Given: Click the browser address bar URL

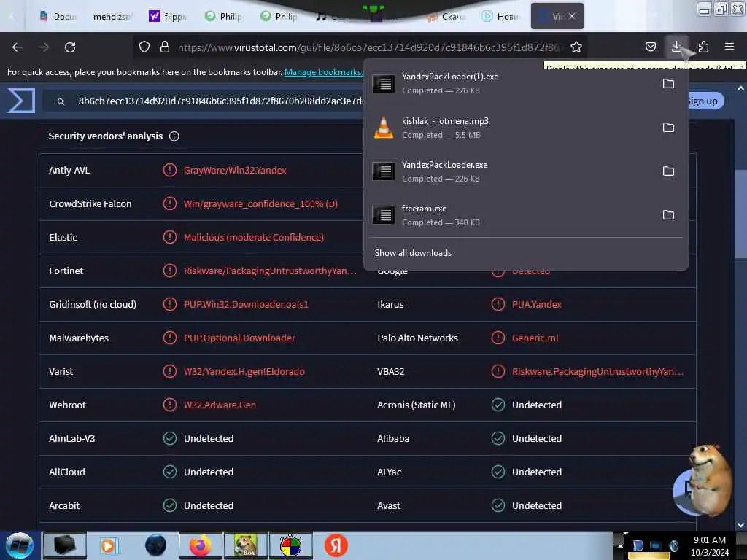Looking at the screenshot, I should 370,47.
